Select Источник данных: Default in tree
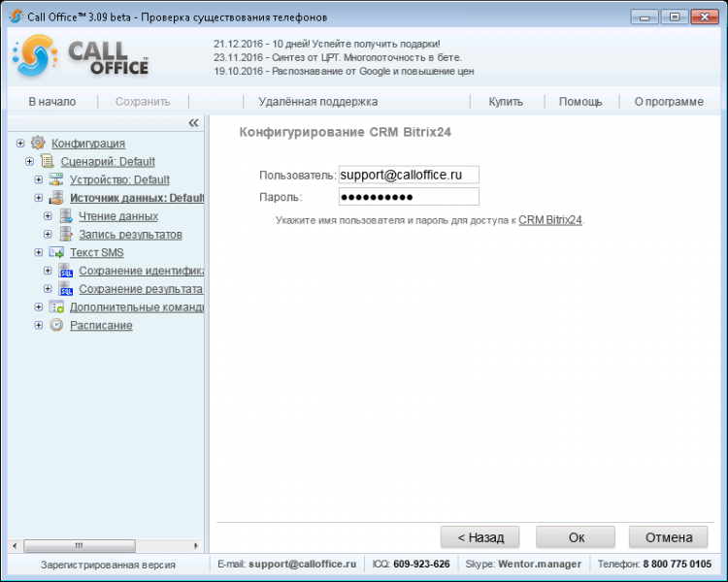This screenshot has height=582, width=728. pos(137,198)
